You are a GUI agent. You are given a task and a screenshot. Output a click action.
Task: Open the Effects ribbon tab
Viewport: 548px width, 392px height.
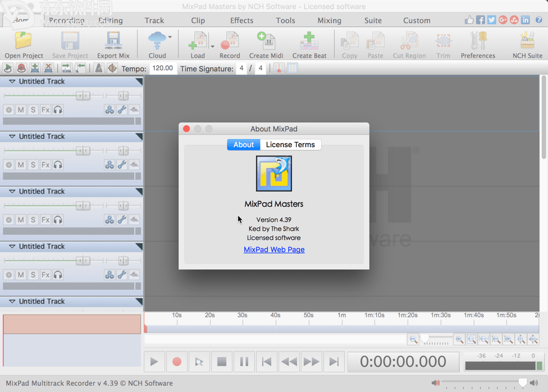(x=241, y=20)
